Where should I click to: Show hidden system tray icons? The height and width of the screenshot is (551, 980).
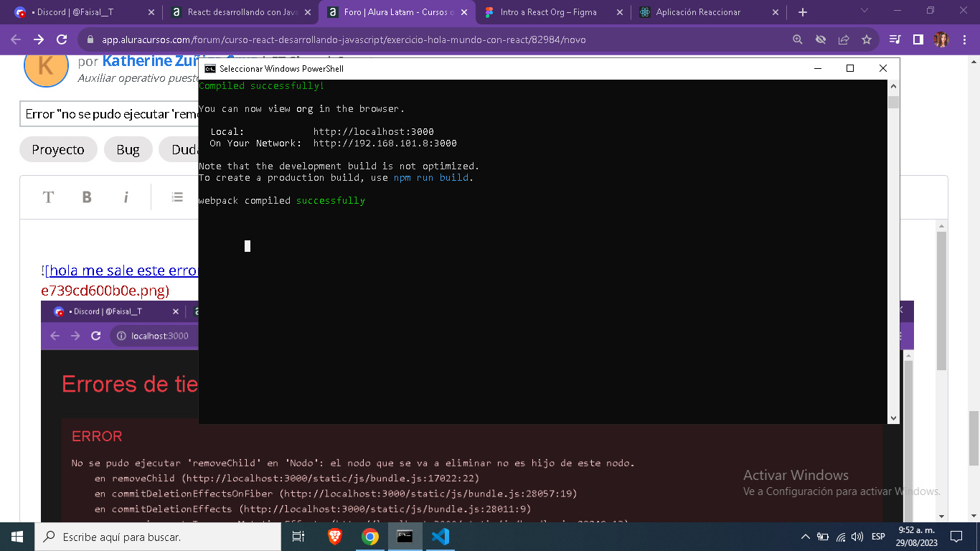coord(806,537)
